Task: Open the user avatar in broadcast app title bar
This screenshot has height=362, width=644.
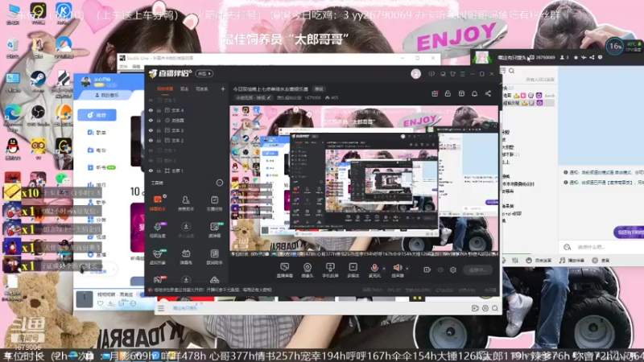Action: click(415, 74)
